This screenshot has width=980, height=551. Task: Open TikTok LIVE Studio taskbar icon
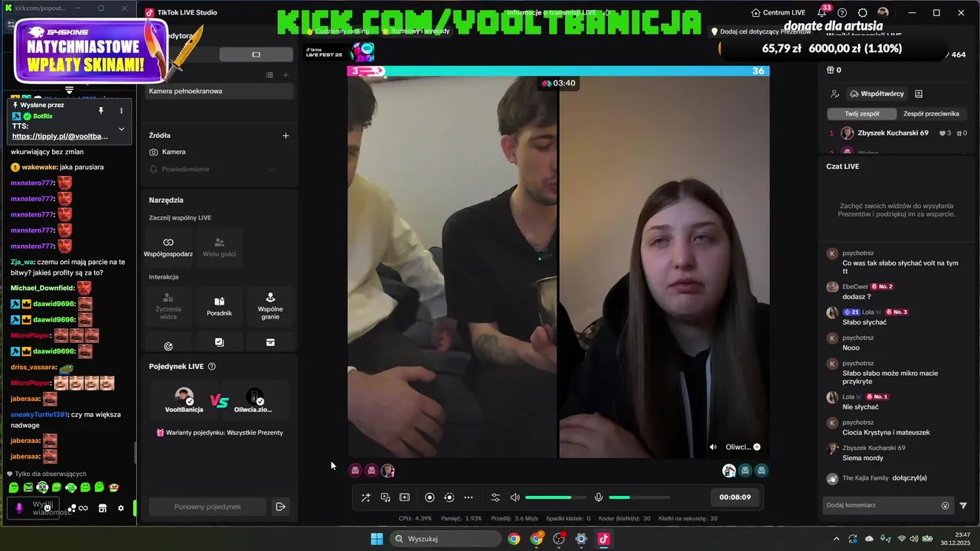pyautogui.click(x=603, y=539)
